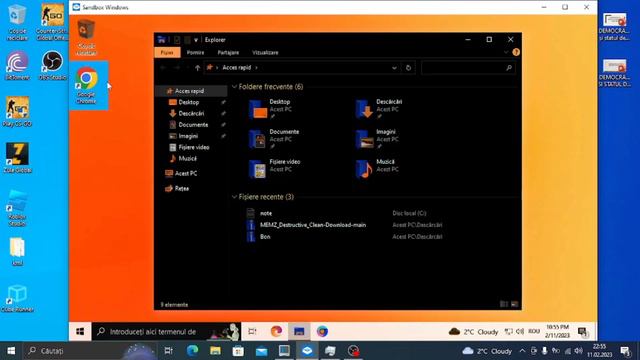This screenshot has height=360, width=640.
Task: Open sandbox Task View button
Action: [252, 331]
